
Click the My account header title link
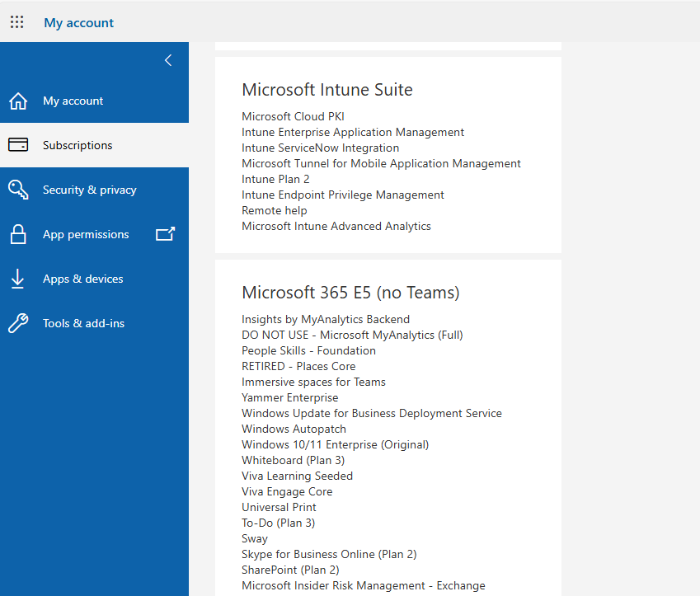(x=78, y=23)
